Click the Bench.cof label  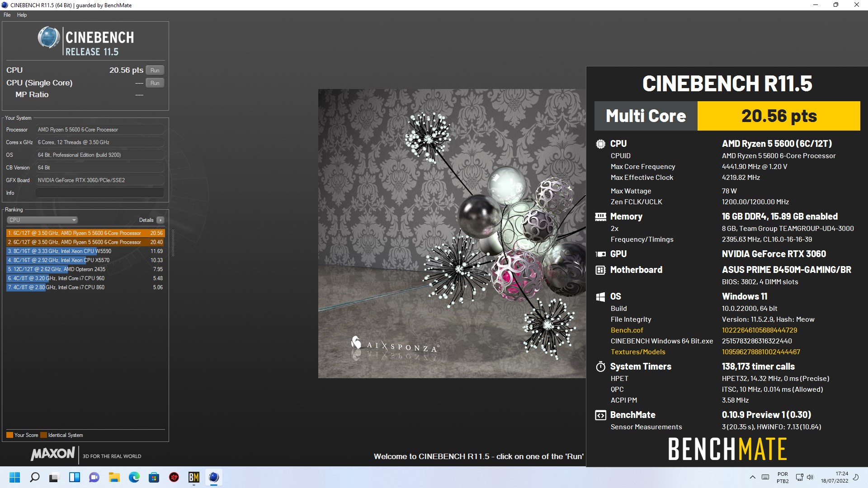pos(627,330)
